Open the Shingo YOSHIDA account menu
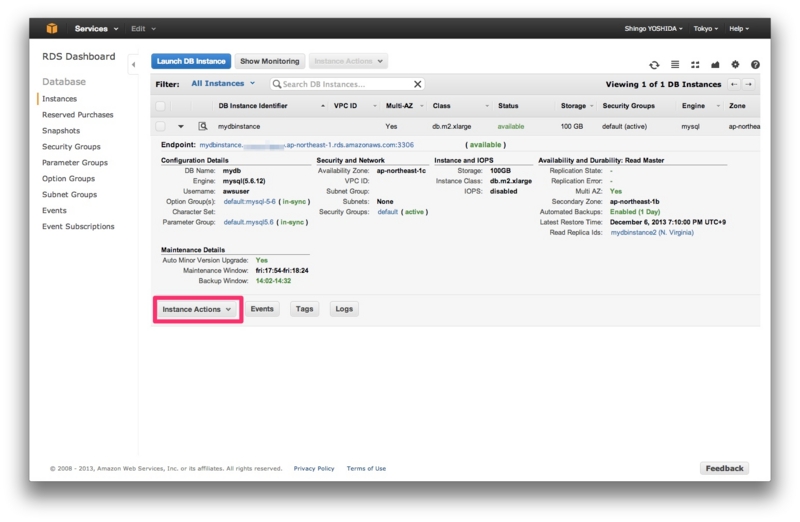This screenshot has width=800, height=522. 653,29
